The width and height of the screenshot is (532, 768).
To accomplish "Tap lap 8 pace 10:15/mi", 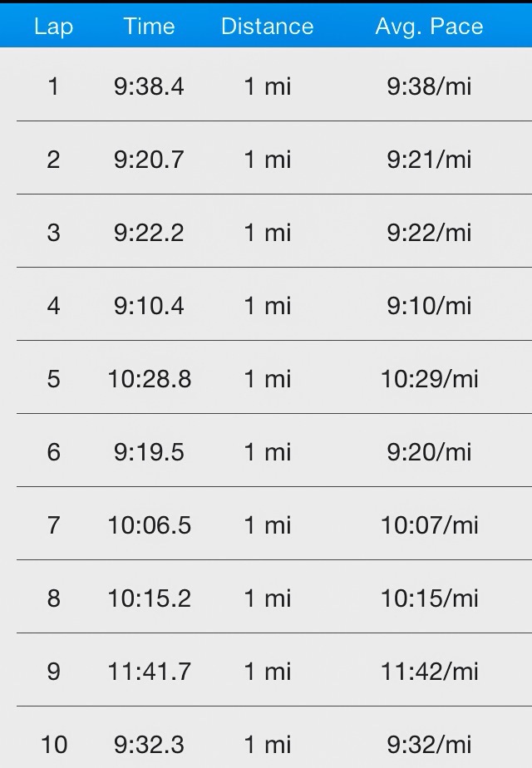I will pyautogui.click(x=430, y=598).
